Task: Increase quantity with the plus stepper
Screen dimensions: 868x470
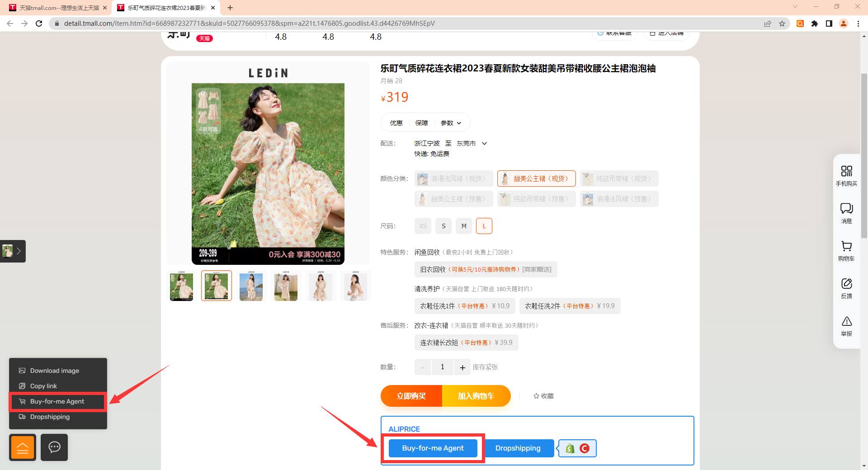Action: [x=462, y=367]
